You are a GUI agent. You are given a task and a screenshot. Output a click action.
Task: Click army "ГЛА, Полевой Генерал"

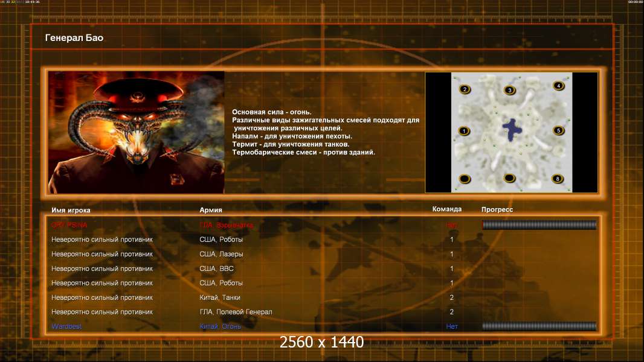236,312
